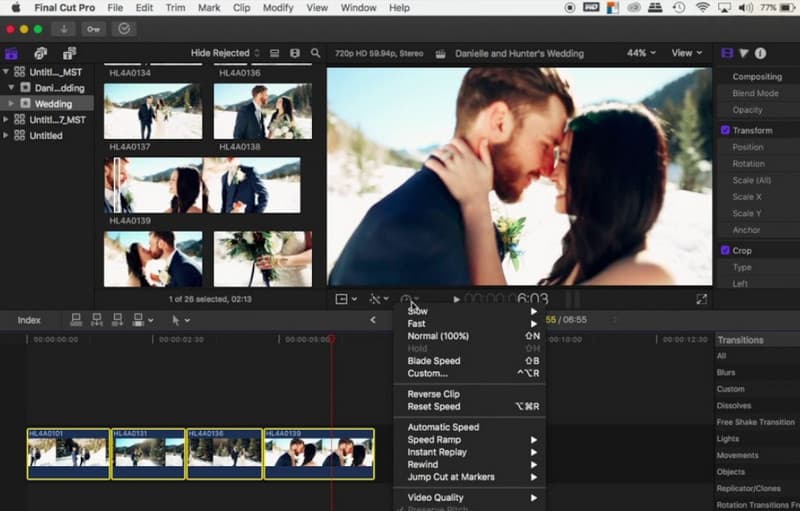Screen dimensions: 800x511
Task: Expand the Untitl...7_MST library triangle
Action: pos(6,120)
